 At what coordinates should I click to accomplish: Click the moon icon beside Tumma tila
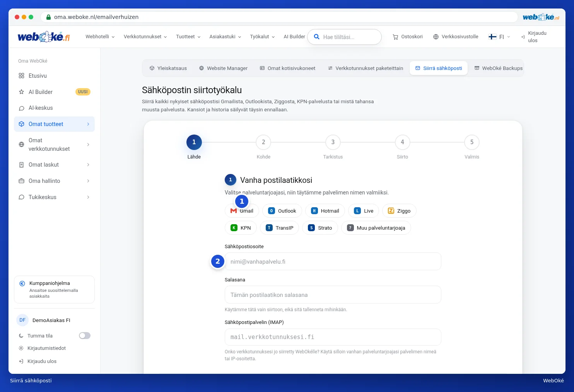pyautogui.click(x=21, y=336)
